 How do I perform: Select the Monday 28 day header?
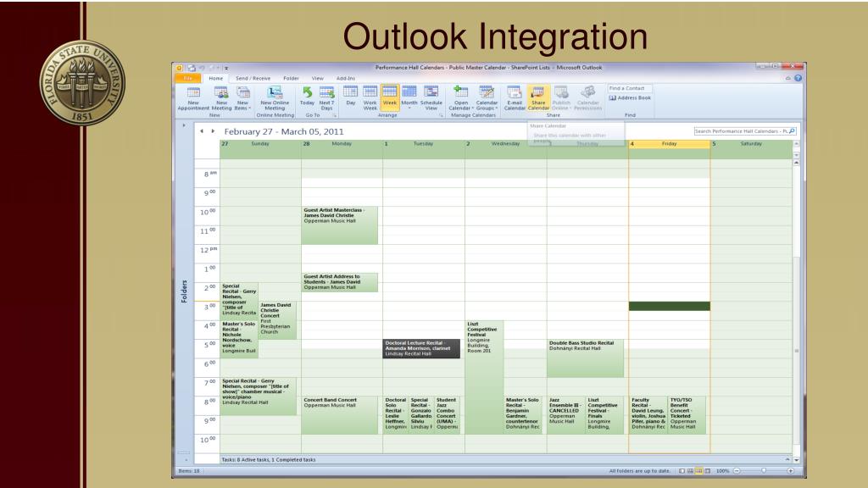coord(342,144)
